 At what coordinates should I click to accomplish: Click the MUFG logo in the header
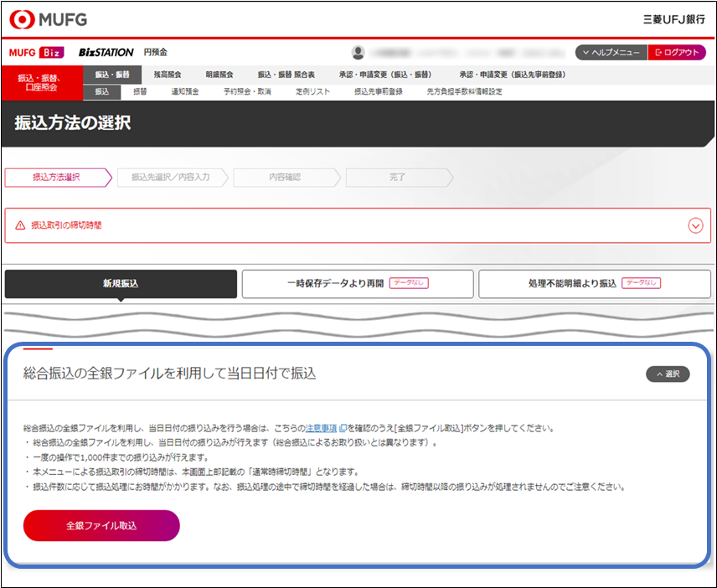pyautogui.click(x=48, y=18)
